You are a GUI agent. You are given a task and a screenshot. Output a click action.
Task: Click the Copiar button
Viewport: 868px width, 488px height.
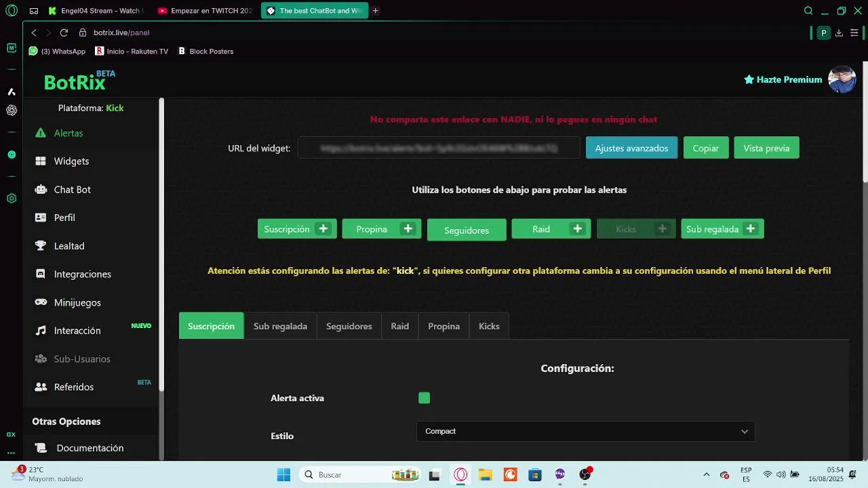click(706, 148)
